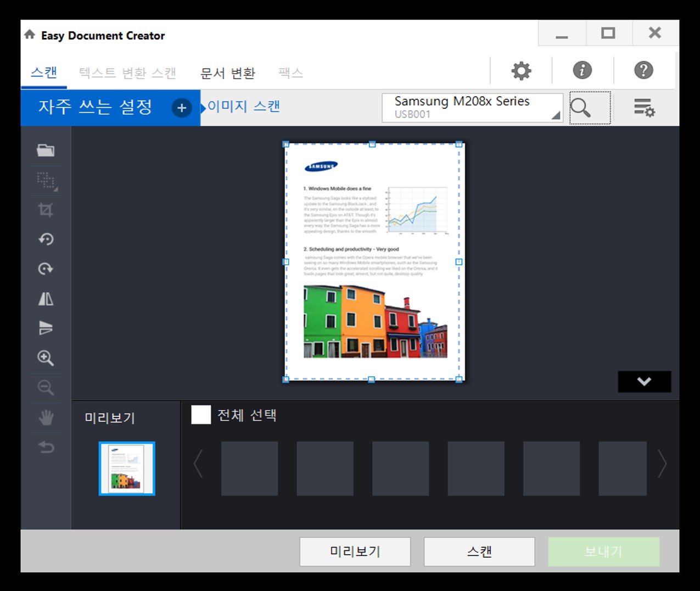
Task: Switch to the 스캔 tab
Action: pos(44,73)
